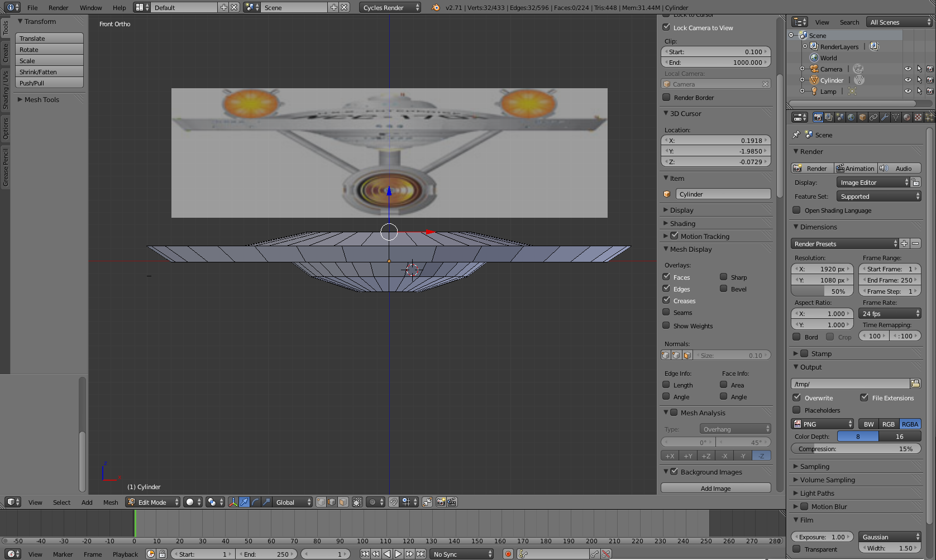This screenshot has height=560, width=936.
Task: Open the Object properties tab cube icon
Action: (x=862, y=117)
